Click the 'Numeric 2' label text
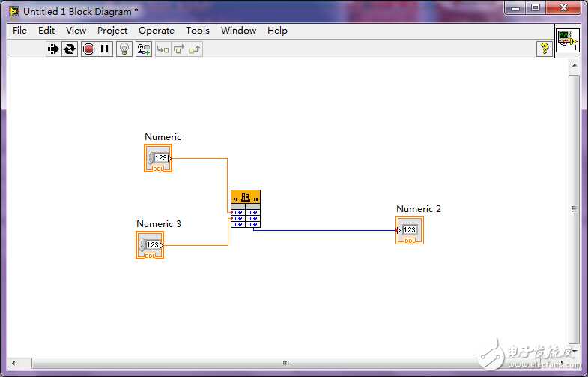588x377 pixels. 419,209
